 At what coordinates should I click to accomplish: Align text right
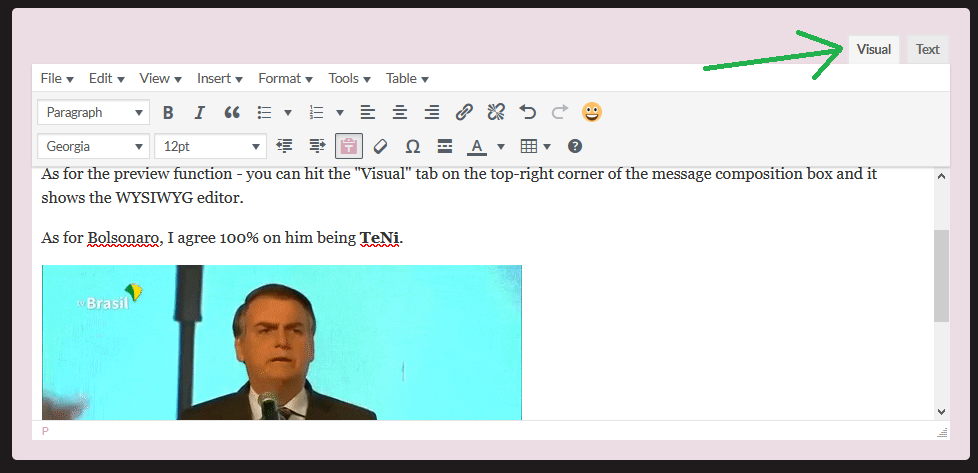click(432, 113)
